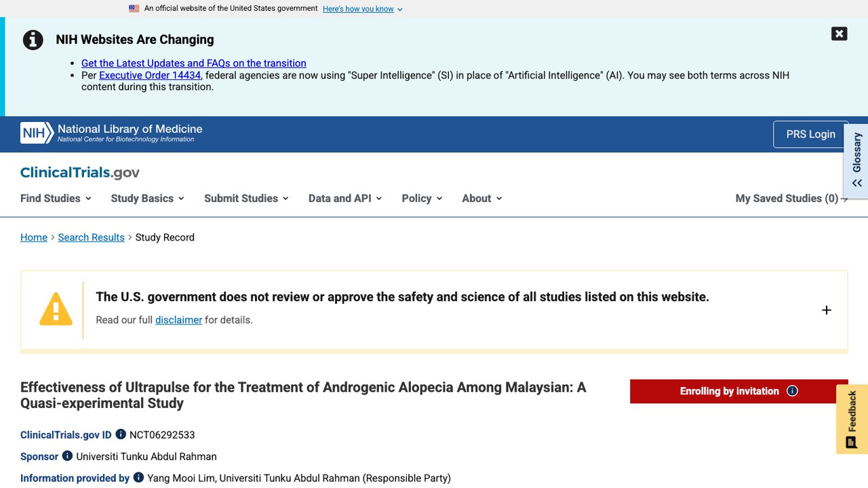Click the Study Record breadcrumb text
Screen dimensions: 868x488
(x=165, y=237)
